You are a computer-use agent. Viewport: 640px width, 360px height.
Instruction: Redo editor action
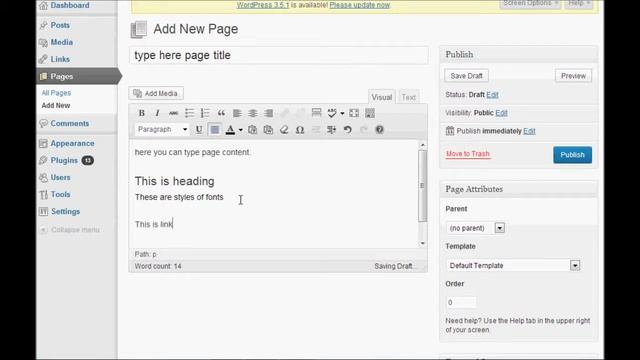pyautogui.click(x=363, y=130)
